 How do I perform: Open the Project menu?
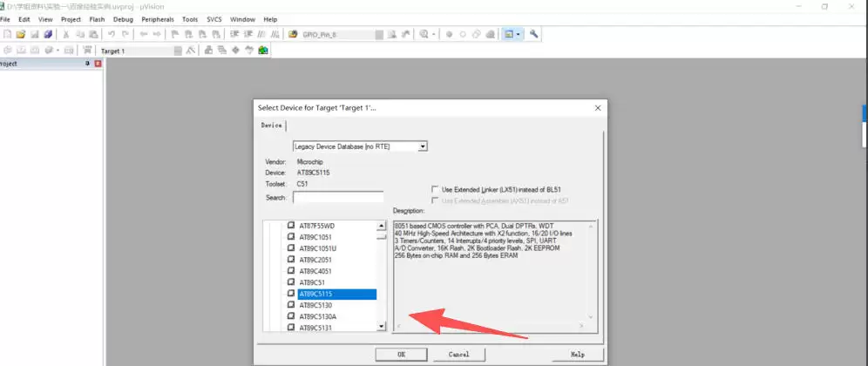(71, 19)
